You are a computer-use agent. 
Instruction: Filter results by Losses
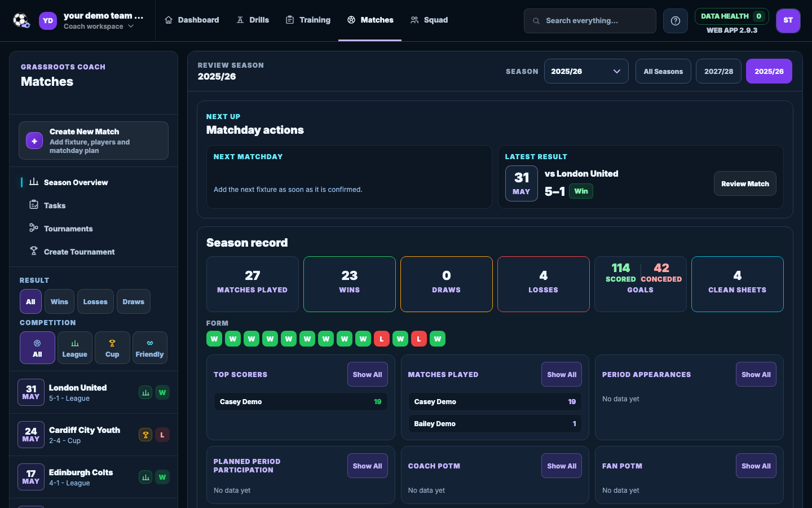point(95,301)
